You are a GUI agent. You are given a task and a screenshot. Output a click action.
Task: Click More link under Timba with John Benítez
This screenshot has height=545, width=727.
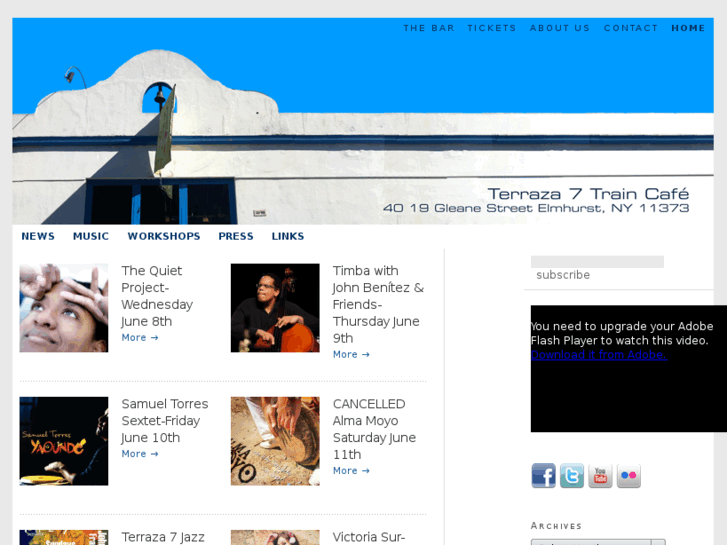351,354
